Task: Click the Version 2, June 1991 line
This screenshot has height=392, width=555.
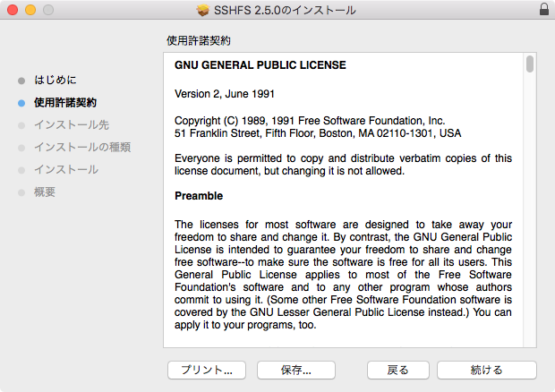Action: pyautogui.click(x=225, y=94)
